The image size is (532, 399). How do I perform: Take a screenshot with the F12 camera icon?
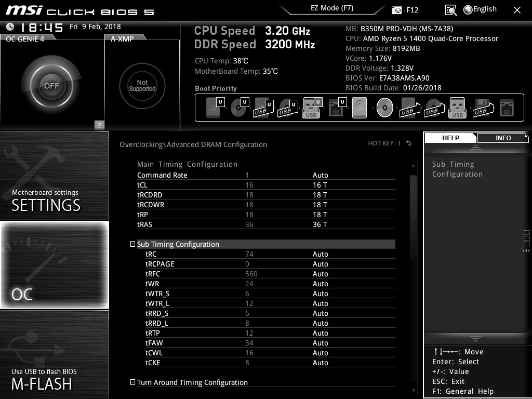[396, 10]
